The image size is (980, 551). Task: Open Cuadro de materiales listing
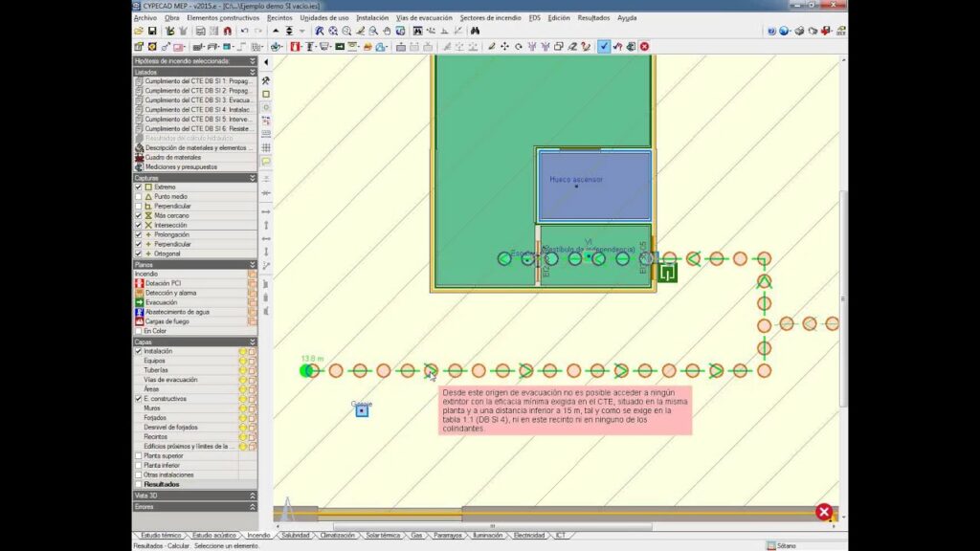tap(173, 157)
